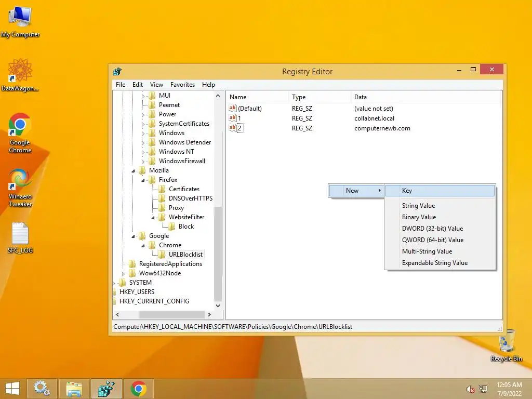Open the SFC_LOG text file icon
Image resolution: width=532 pixels, height=399 pixels.
pyautogui.click(x=20, y=238)
